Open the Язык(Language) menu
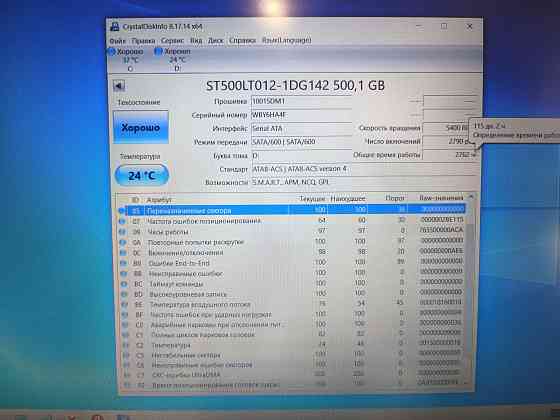Viewport: 560px width, 420px height. (x=287, y=40)
